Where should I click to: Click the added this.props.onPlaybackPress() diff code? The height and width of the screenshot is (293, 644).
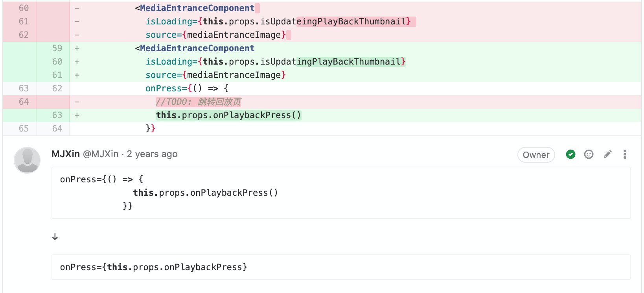point(228,115)
